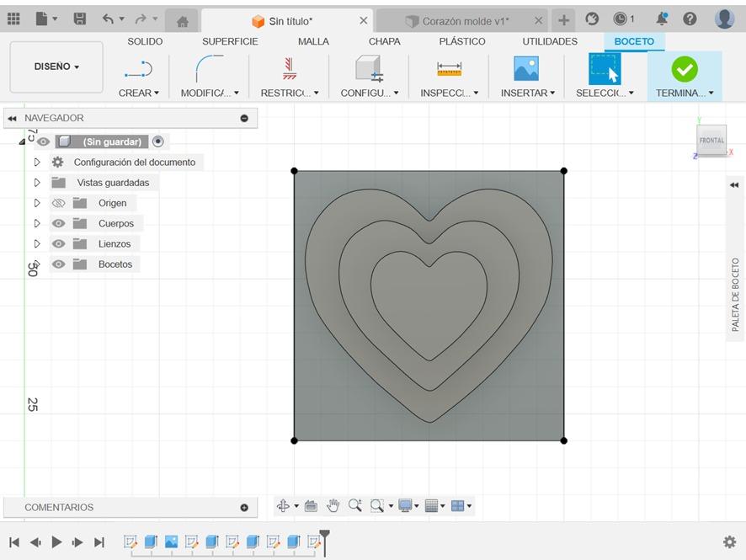Click the green Terminar boceto checkmark icon
746x560 pixels.
[x=684, y=69]
